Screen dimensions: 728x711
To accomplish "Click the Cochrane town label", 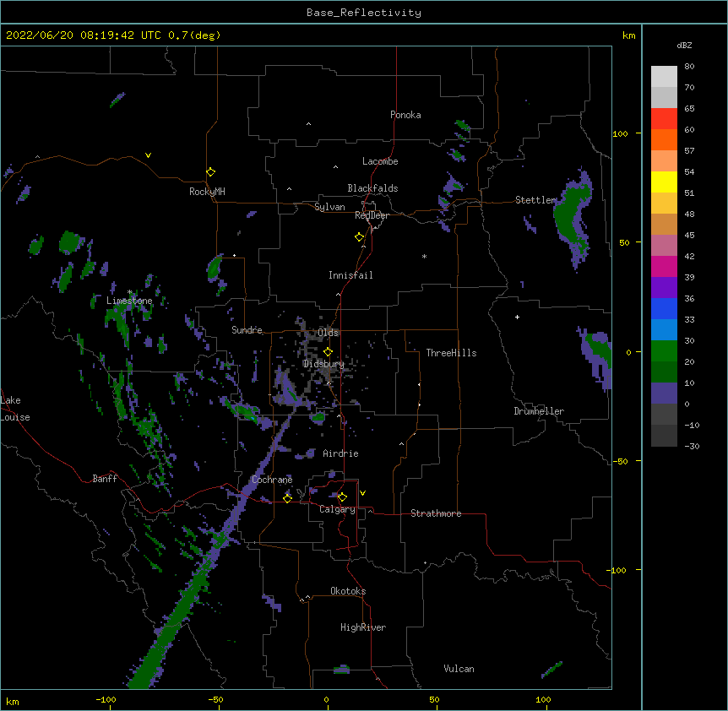I will pos(272,480).
